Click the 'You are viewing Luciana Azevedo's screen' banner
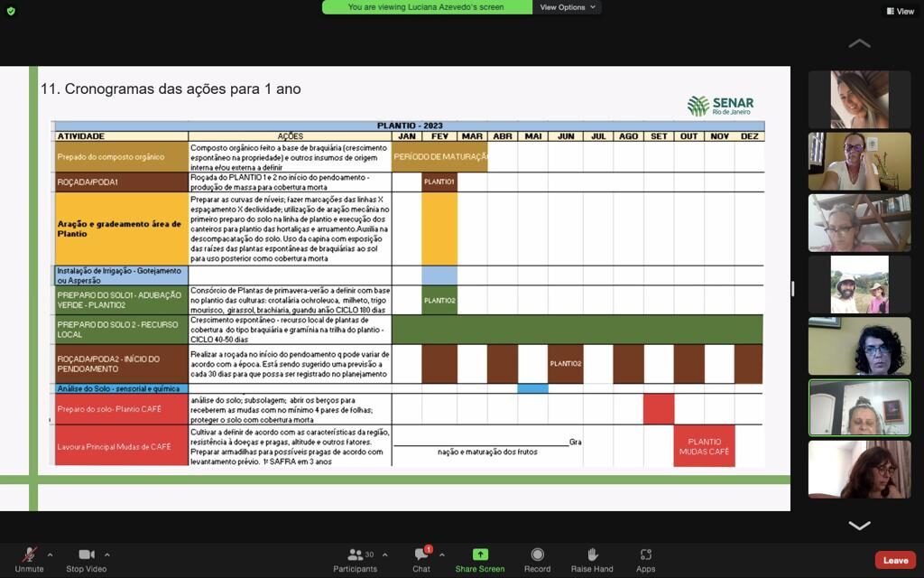 427,7
